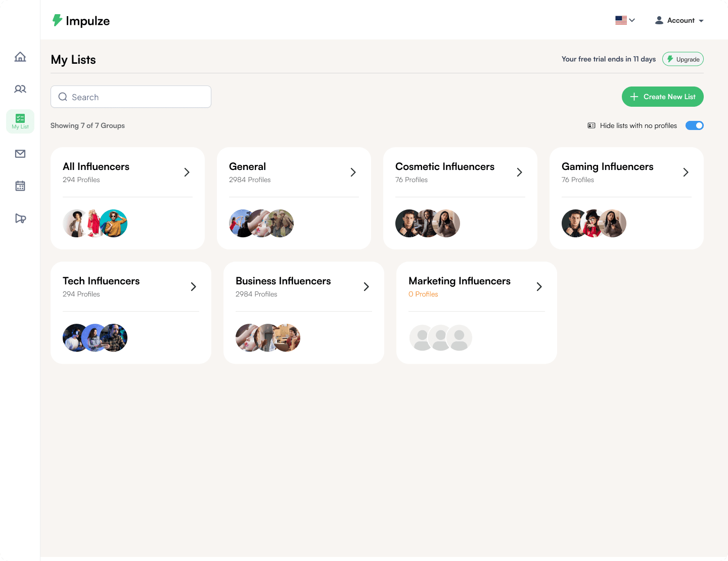The width and height of the screenshot is (728, 561).
Task: Open Gaming Influencers list via chevron
Action: (x=686, y=172)
